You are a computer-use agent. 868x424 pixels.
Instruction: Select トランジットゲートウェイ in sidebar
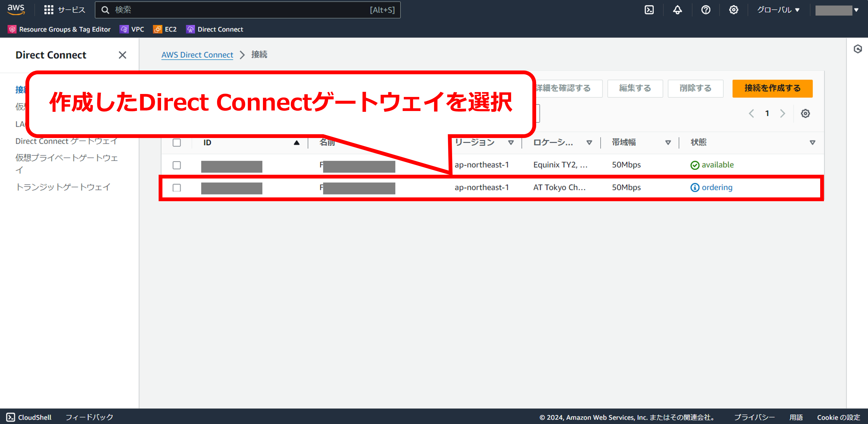pos(63,187)
